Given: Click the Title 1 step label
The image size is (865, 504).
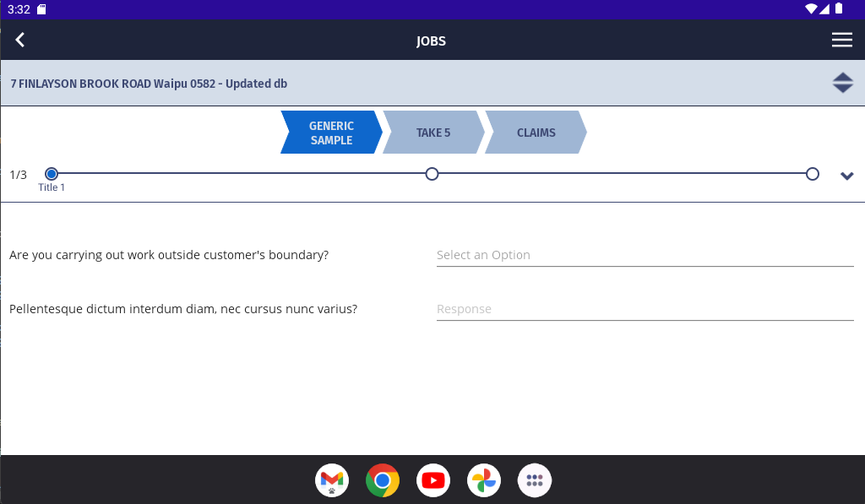Looking at the screenshot, I should [x=52, y=187].
